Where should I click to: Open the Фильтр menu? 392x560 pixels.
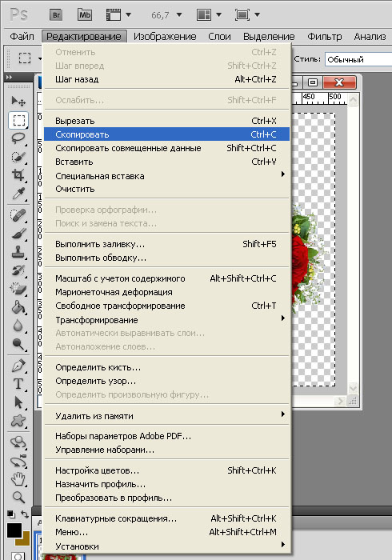click(325, 37)
